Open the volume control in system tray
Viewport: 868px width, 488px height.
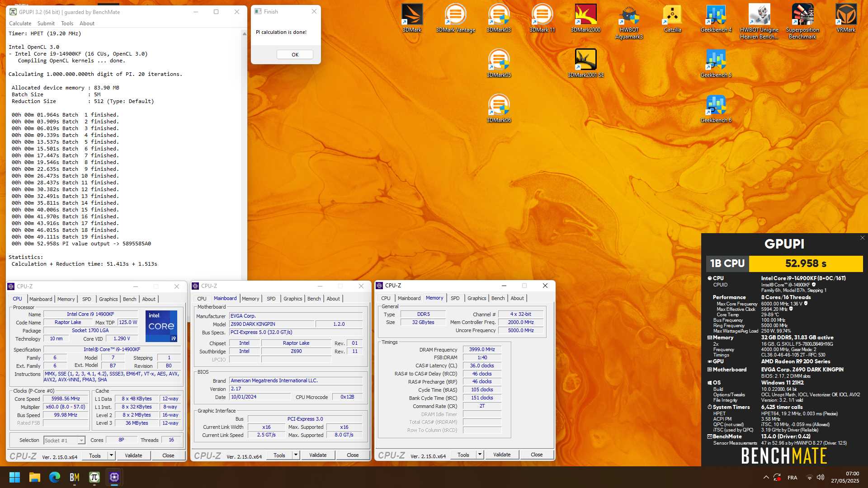(x=821, y=477)
